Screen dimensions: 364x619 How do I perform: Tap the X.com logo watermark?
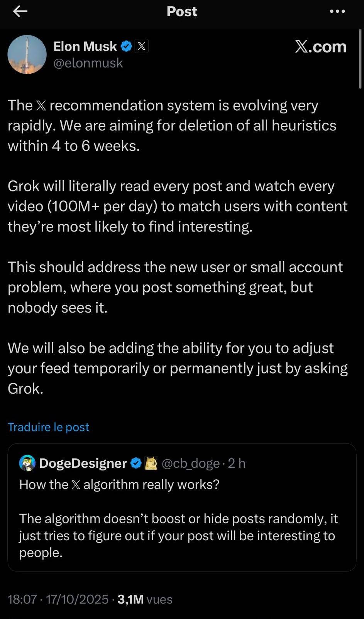(x=320, y=46)
